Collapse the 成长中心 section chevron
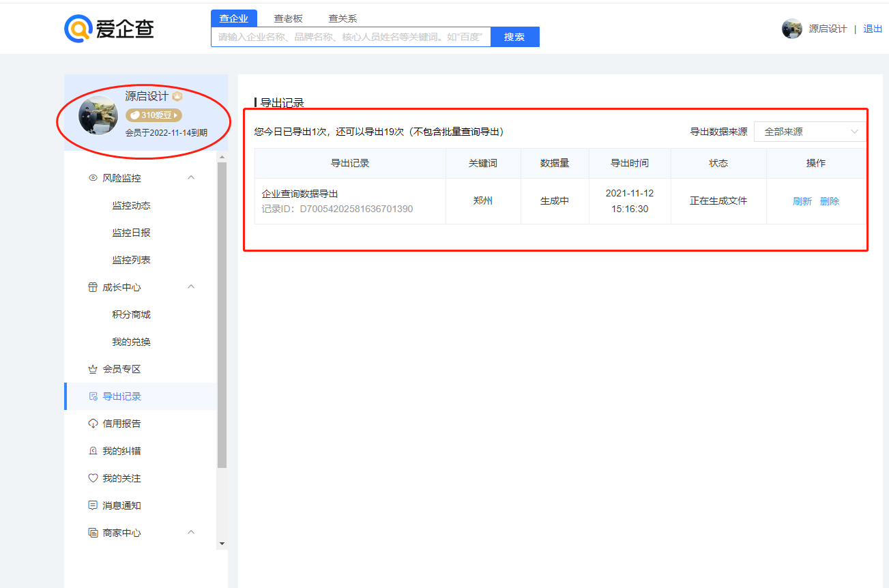Screen dimensions: 889x588 (191, 286)
